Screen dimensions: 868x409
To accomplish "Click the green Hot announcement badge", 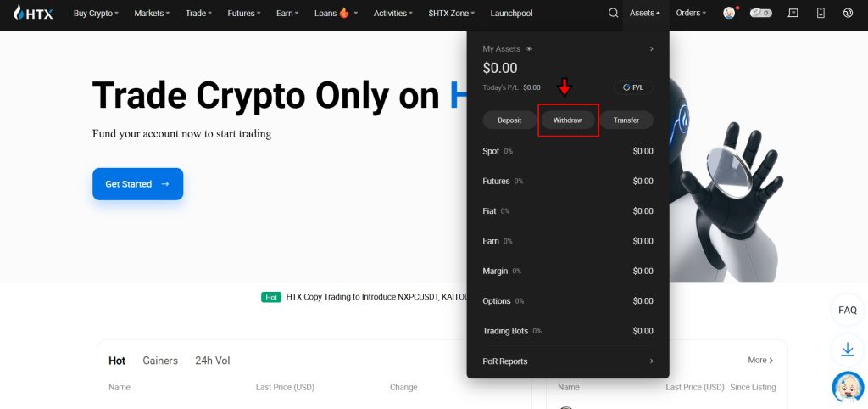I will point(271,297).
